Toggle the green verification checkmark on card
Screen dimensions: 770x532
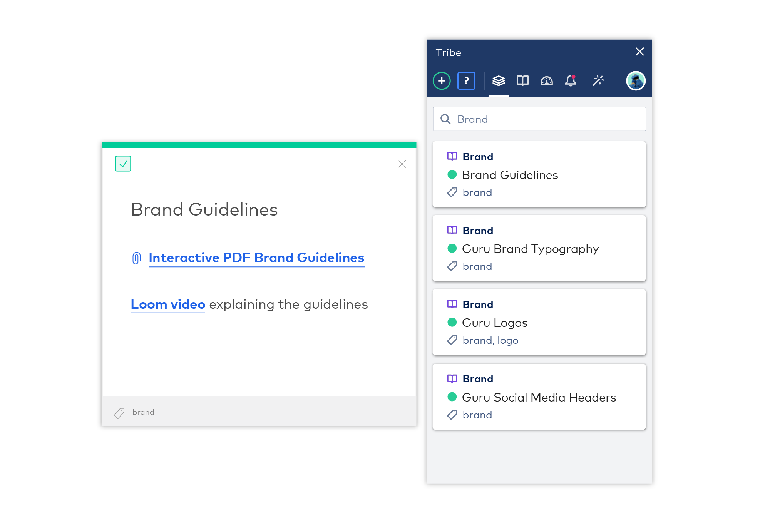pyautogui.click(x=123, y=164)
